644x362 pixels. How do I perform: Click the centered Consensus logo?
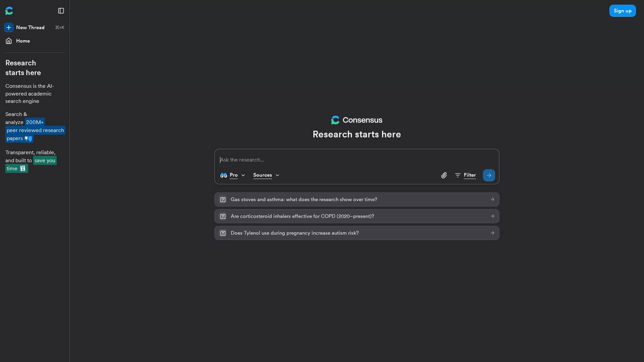click(x=357, y=120)
